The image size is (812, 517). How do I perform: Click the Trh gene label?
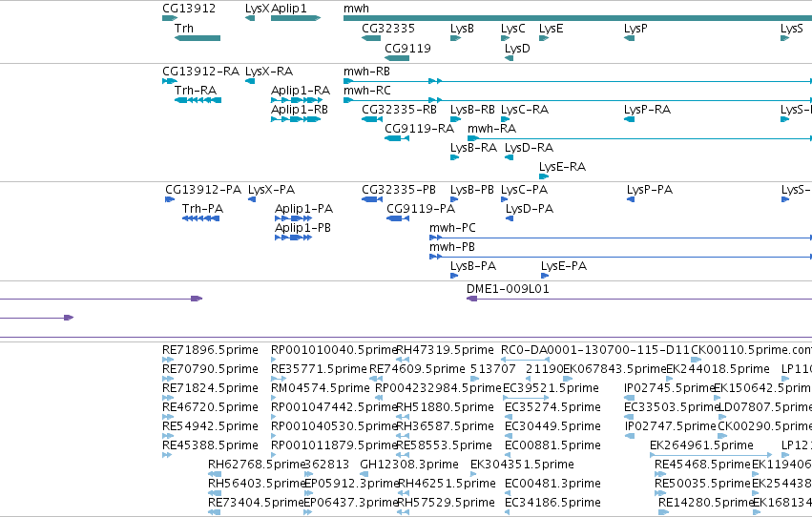pos(184,28)
